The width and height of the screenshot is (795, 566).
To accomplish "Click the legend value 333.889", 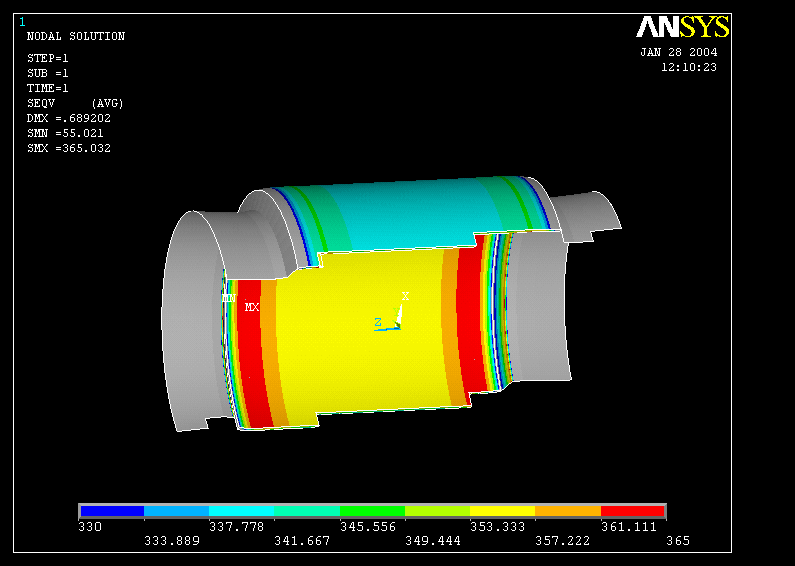I will 172,541.
